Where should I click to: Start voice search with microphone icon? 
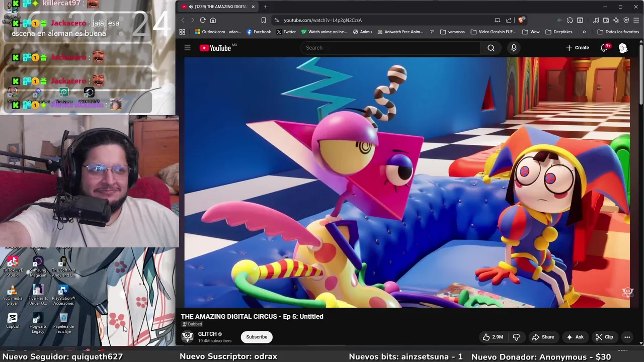(x=514, y=48)
